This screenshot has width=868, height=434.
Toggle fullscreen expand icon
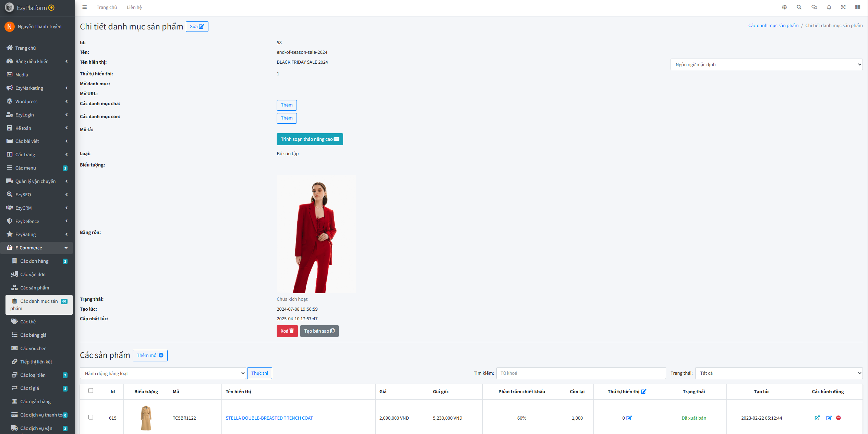click(x=843, y=7)
